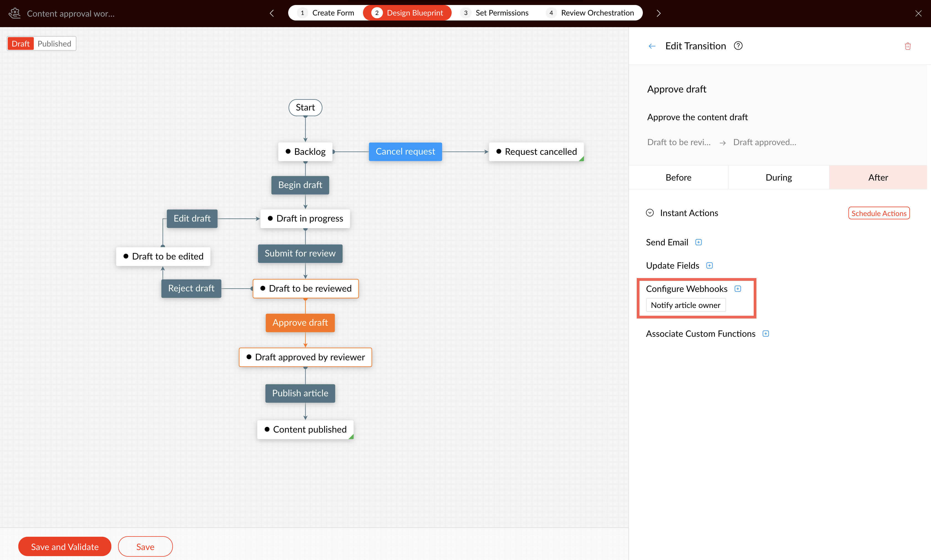Open Edit Transition help icon
The width and height of the screenshot is (931, 560).
[x=738, y=46]
